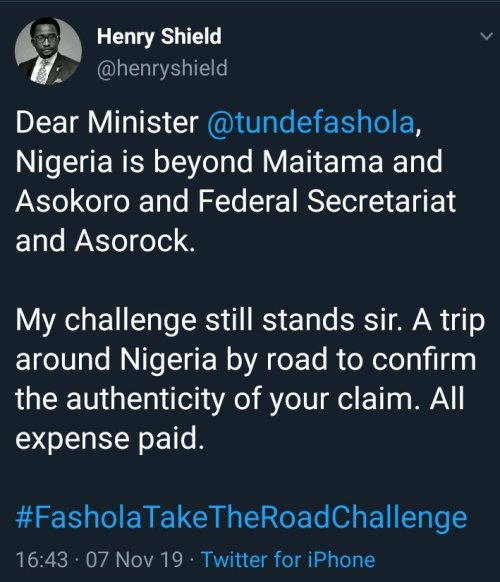Click the word 'confirm' in the tweet
This screenshot has width=500, height=582.
(424, 359)
